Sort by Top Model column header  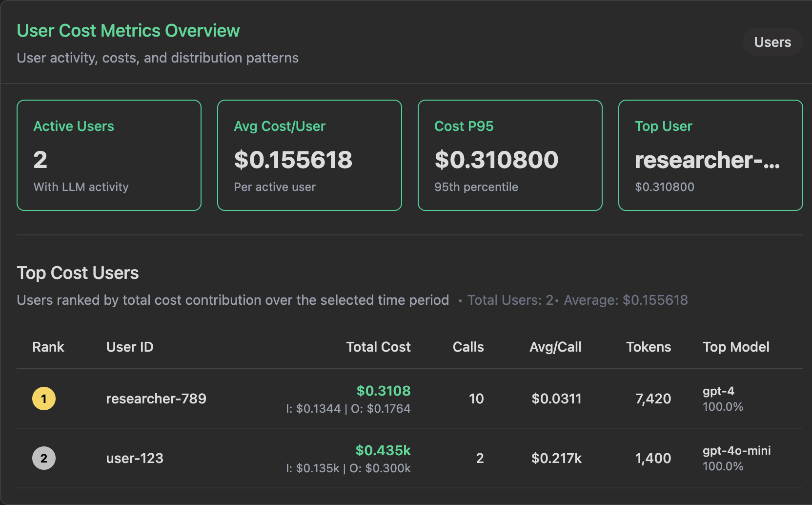[736, 347]
